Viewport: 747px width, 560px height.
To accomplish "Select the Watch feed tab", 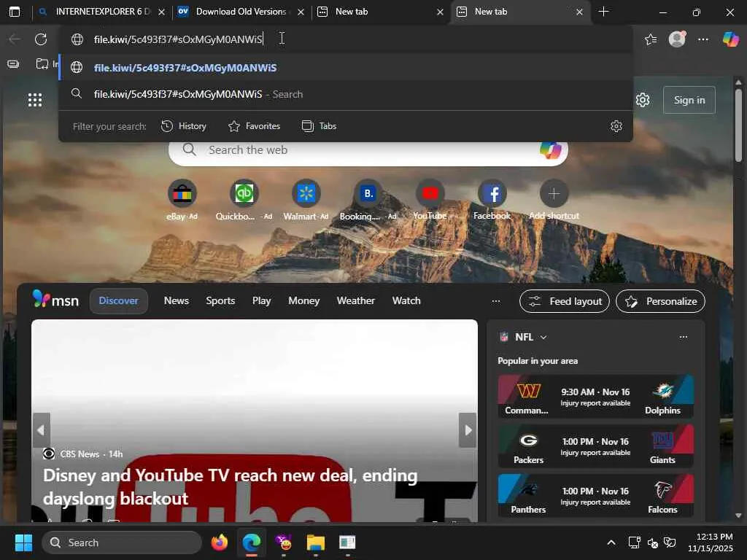I will (x=406, y=301).
